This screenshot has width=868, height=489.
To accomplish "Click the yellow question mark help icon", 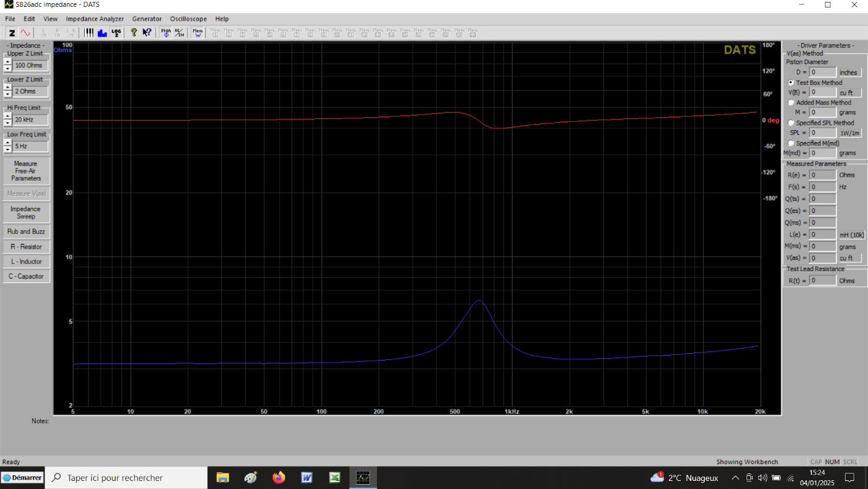I will coord(133,33).
